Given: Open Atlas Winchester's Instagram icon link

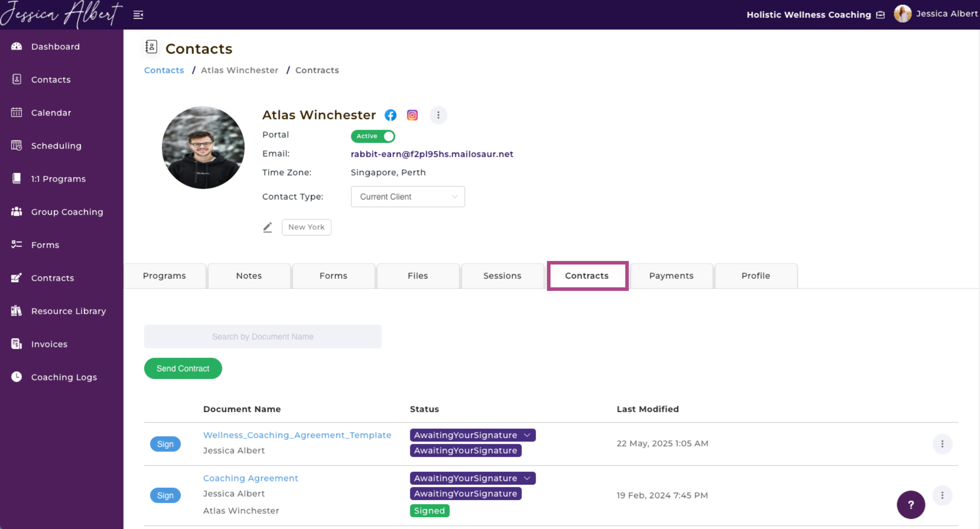Looking at the screenshot, I should pos(412,115).
